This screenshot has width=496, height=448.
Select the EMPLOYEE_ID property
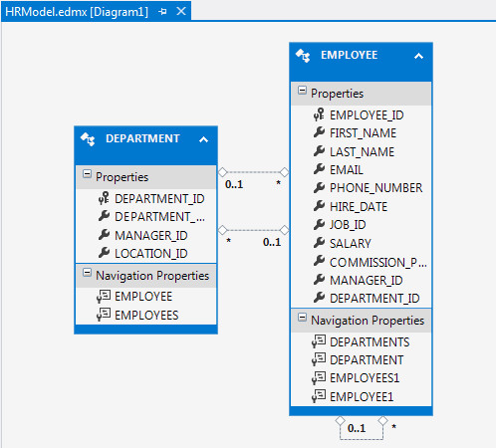click(367, 115)
